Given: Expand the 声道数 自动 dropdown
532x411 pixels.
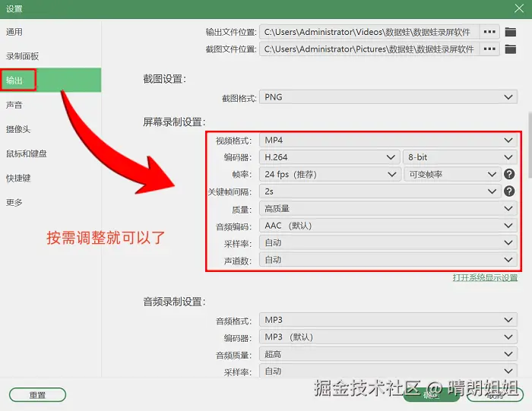Looking at the screenshot, I should click(388, 260).
